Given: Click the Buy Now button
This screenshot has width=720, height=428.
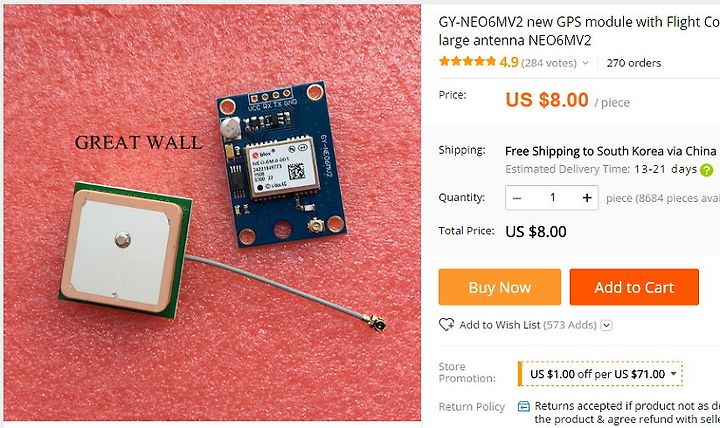Looking at the screenshot, I should click(x=500, y=287).
